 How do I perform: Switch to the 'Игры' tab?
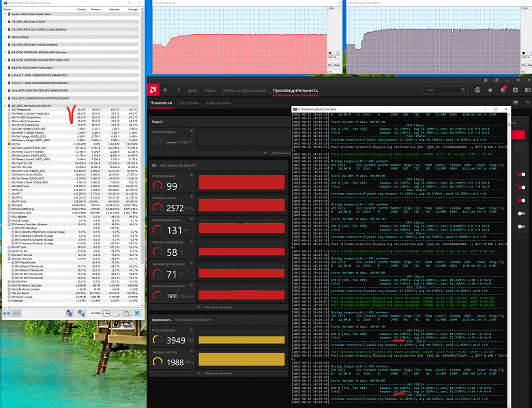pyautogui.click(x=209, y=90)
